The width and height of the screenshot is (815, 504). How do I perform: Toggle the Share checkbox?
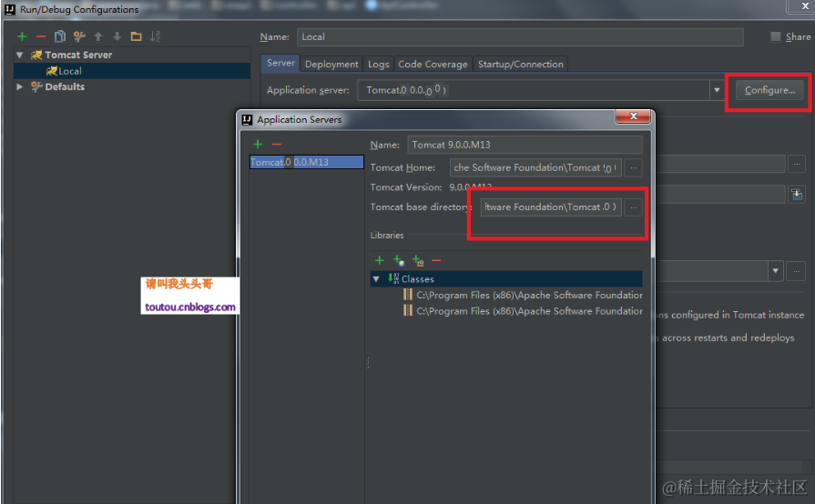point(776,37)
